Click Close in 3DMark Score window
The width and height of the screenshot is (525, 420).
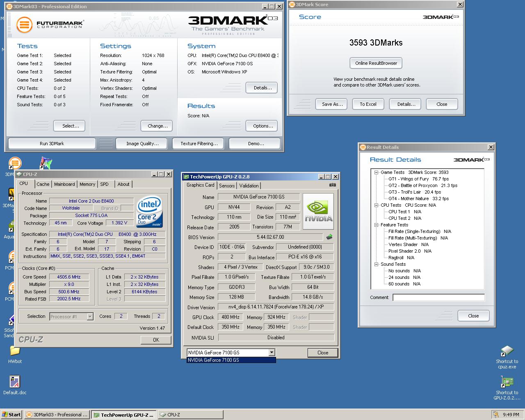pyautogui.click(x=442, y=104)
